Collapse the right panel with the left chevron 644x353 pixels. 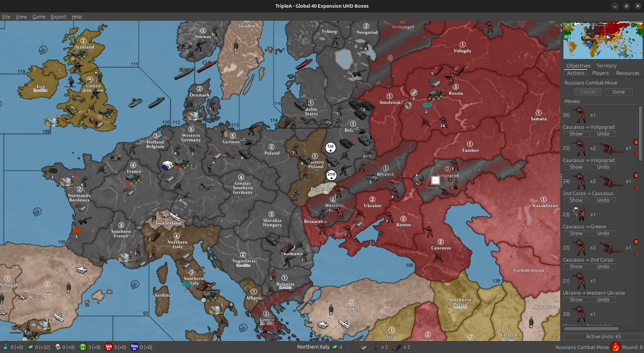click(x=561, y=24)
